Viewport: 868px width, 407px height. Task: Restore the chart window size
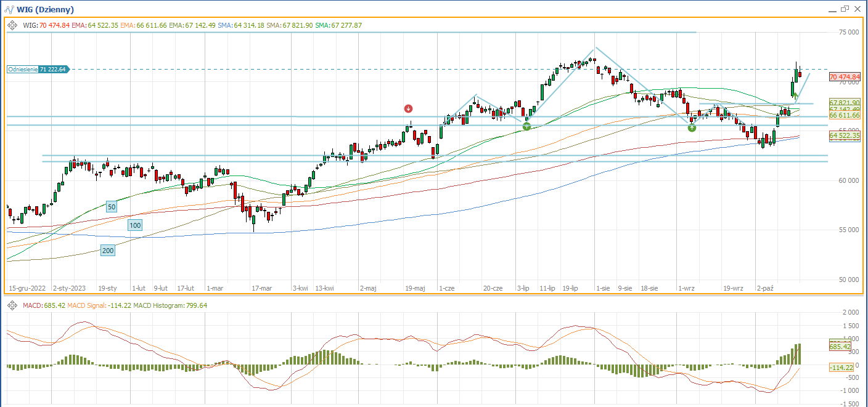point(845,9)
